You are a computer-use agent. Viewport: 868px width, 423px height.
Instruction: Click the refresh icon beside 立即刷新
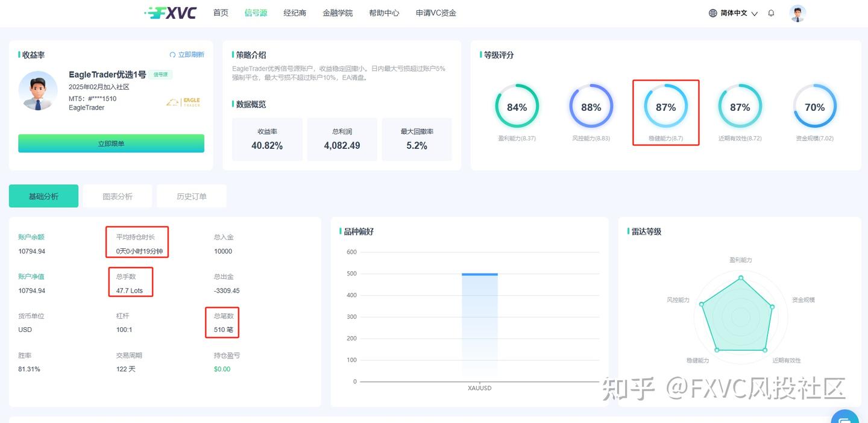coord(172,55)
